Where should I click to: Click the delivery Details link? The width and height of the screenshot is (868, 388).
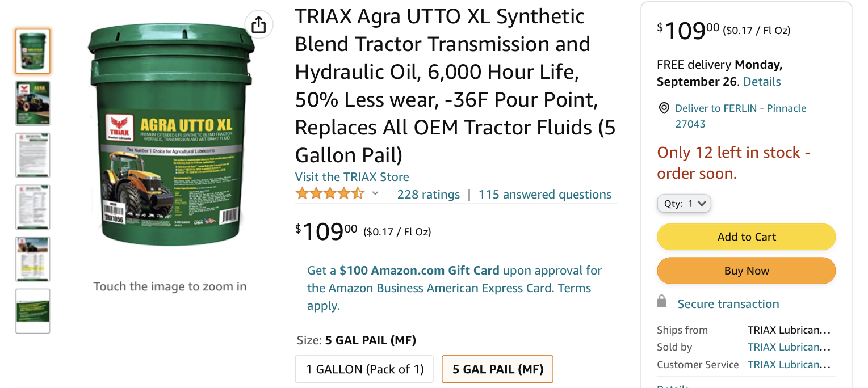pyautogui.click(x=762, y=82)
